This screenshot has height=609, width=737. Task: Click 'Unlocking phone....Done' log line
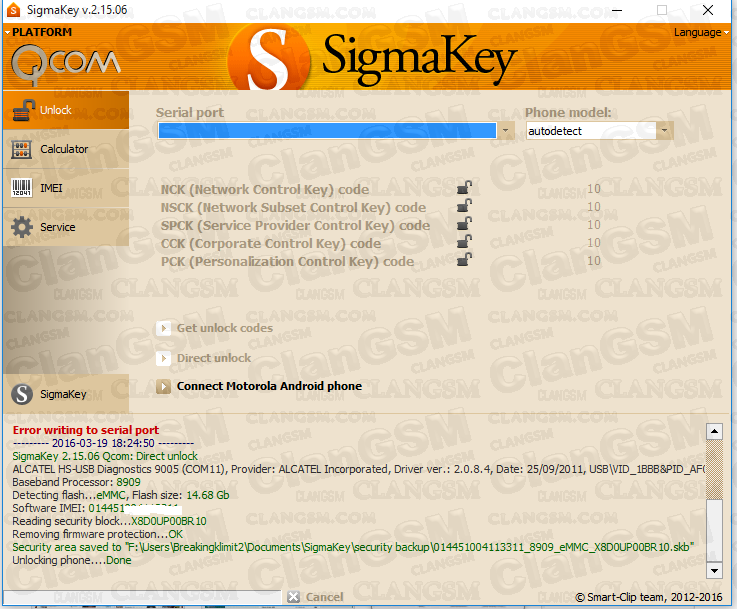click(x=72, y=560)
